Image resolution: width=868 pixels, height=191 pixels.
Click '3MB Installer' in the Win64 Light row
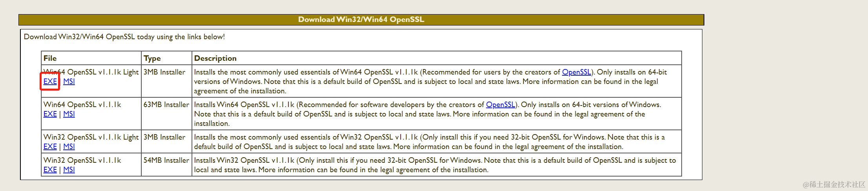[x=164, y=72]
